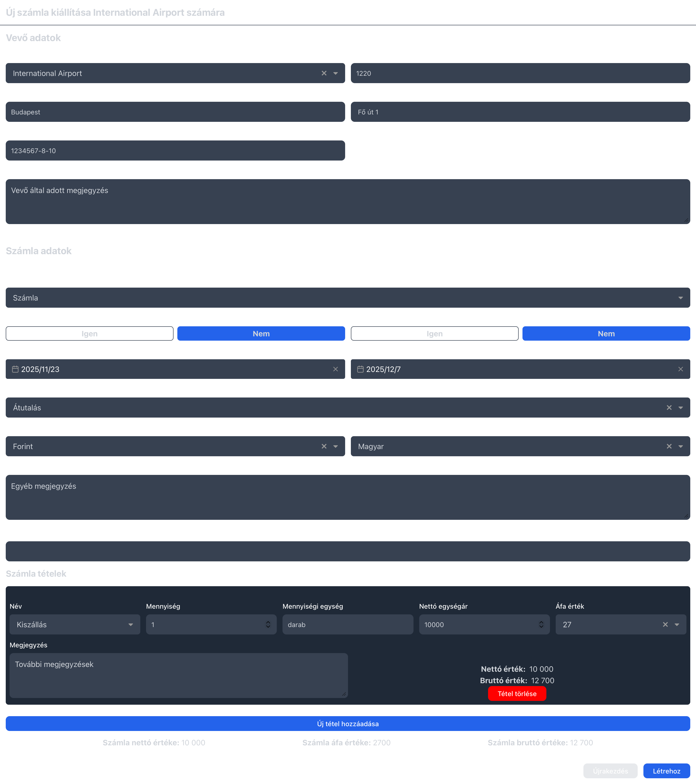
Task: Clear the Fizetési határidő date value
Action: pyautogui.click(x=680, y=369)
